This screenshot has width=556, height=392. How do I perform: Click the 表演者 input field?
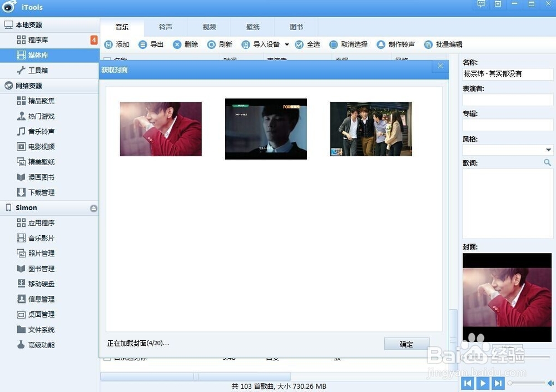pos(508,100)
